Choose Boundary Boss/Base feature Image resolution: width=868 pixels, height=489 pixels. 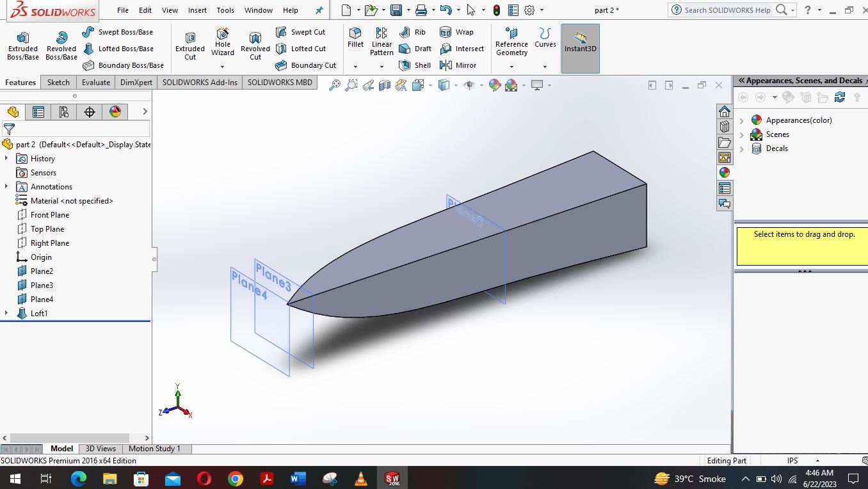tap(123, 65)
